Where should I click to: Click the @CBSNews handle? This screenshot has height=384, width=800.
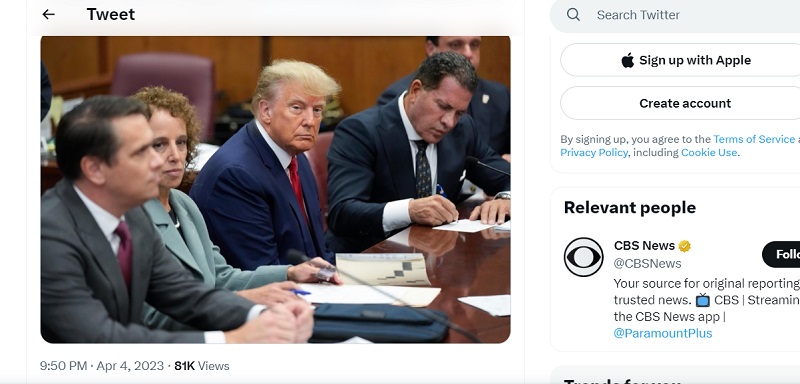647,264
